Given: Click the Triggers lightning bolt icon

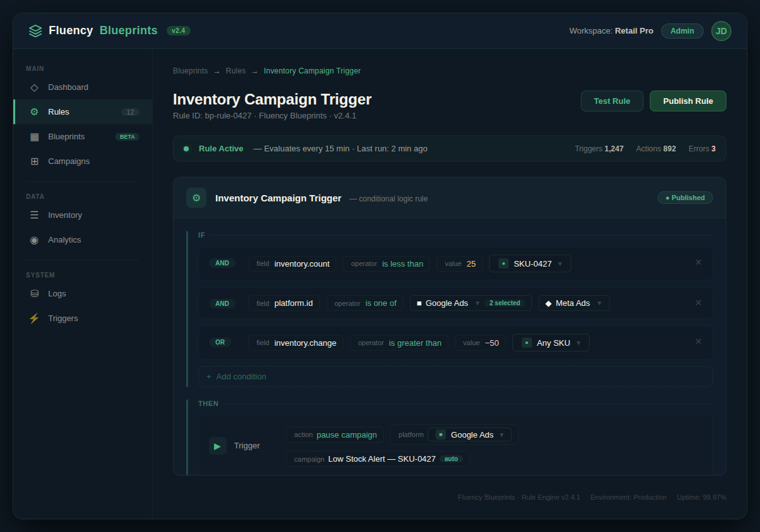Looking at the screenshot, I should [34, 319].
